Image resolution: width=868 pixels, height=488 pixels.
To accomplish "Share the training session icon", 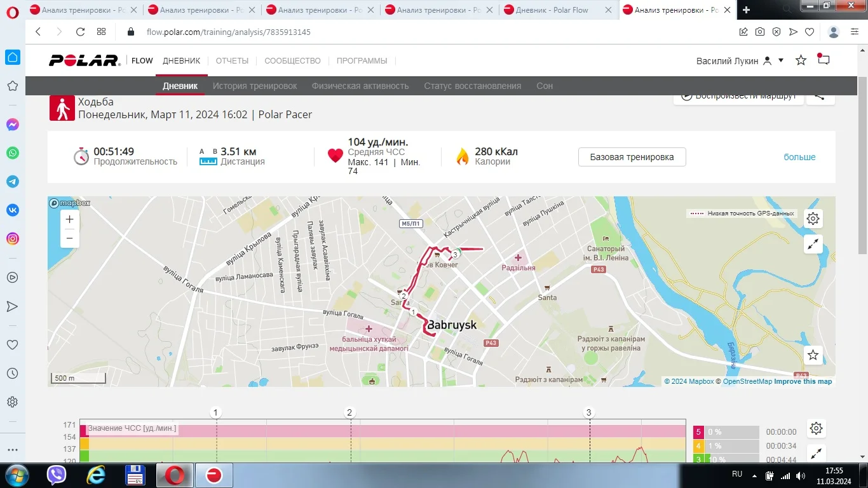I will tap(820, 96).
